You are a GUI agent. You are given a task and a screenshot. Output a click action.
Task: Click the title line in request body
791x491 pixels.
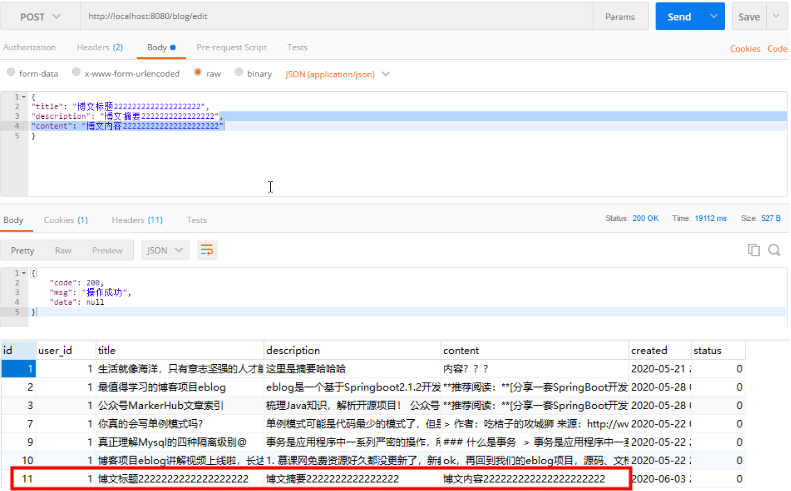tap(119, 106)
